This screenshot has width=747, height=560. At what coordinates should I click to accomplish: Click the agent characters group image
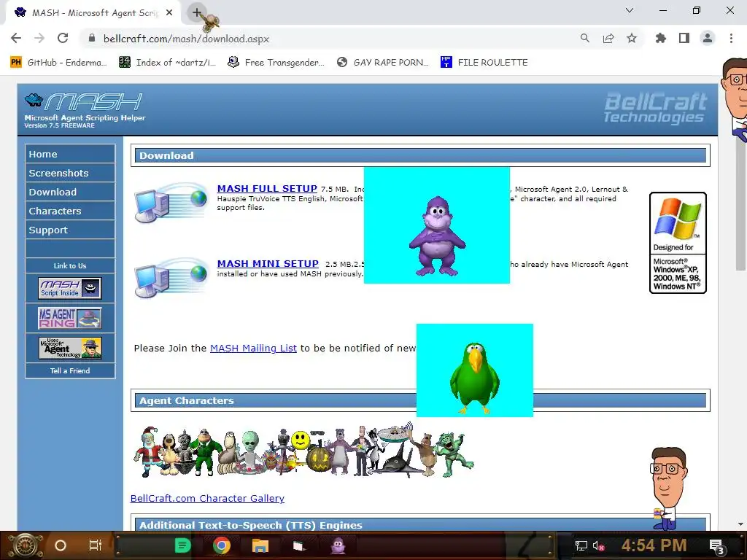(303, 451)
